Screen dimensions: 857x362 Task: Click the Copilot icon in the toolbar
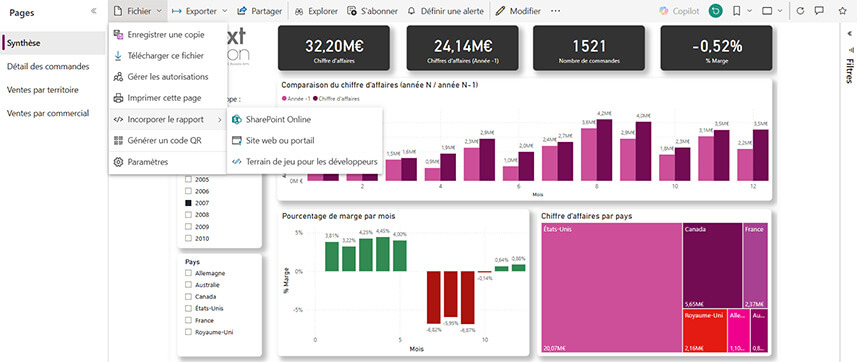click(664, 11)
